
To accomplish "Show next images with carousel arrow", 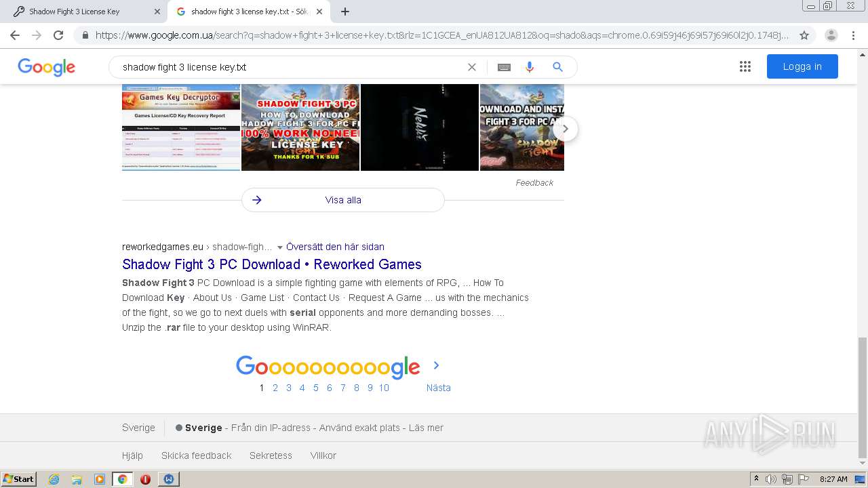I will pyautogui.click(x=565, y=129).
